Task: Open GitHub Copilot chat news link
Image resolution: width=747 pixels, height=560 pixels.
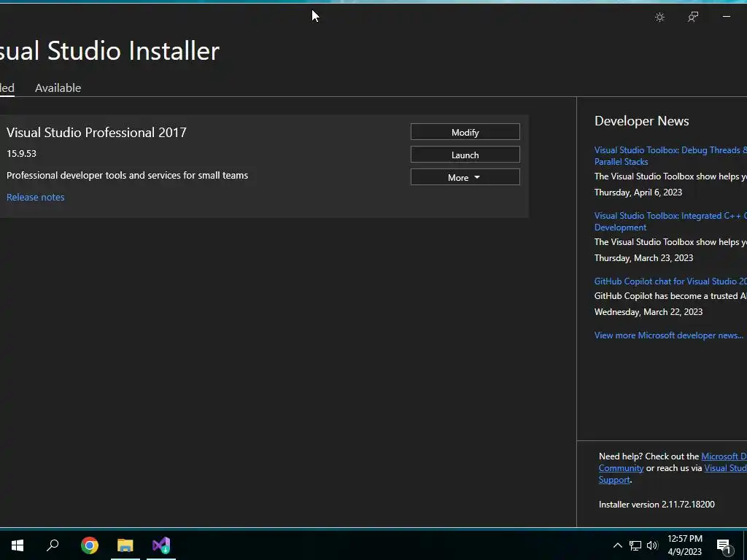Action: point(670,281)
